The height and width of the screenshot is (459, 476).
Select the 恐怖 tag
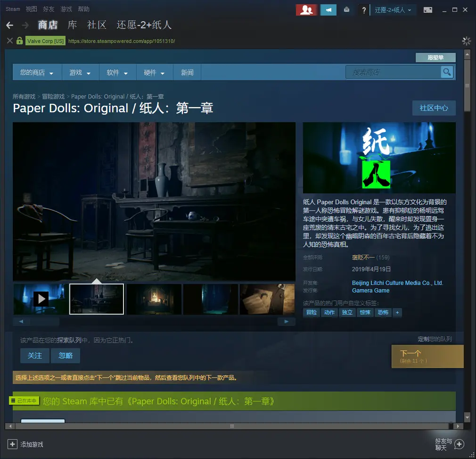(x=383, y=313)
